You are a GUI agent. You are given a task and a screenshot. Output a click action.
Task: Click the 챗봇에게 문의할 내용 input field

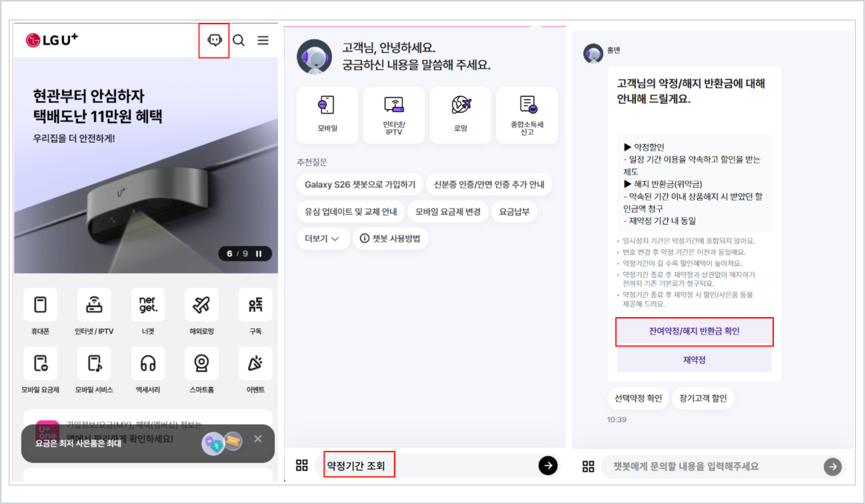(x=709, y=466)
